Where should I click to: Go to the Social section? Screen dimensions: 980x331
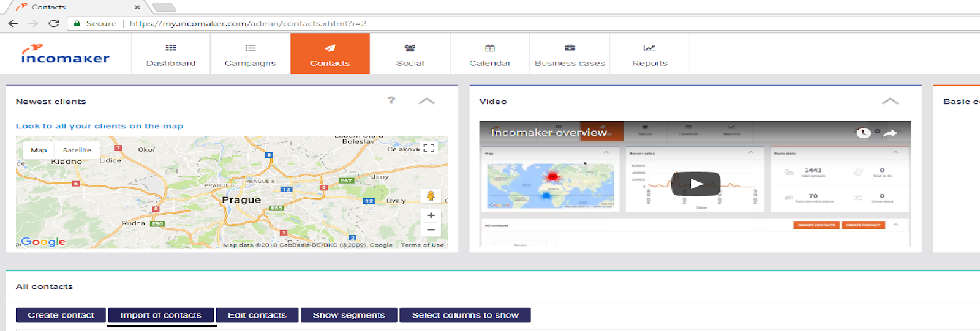point(410,54)
